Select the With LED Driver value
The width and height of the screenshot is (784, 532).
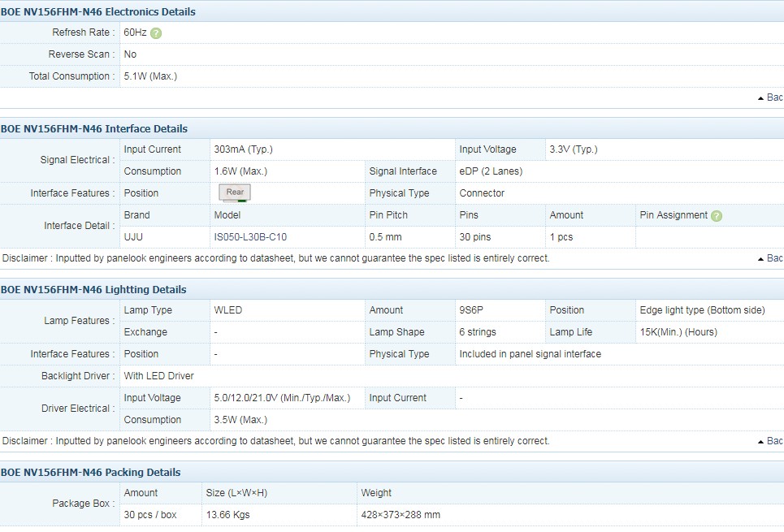click(x=159, y=377)
